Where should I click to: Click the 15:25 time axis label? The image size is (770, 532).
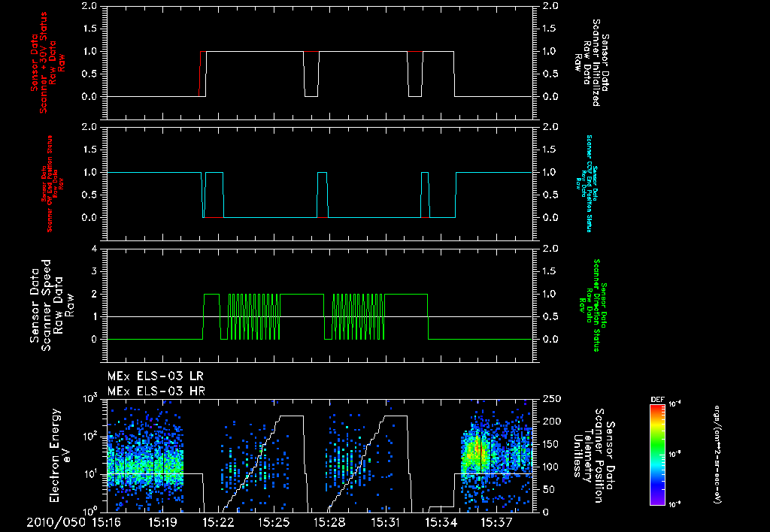coord(274,522)
